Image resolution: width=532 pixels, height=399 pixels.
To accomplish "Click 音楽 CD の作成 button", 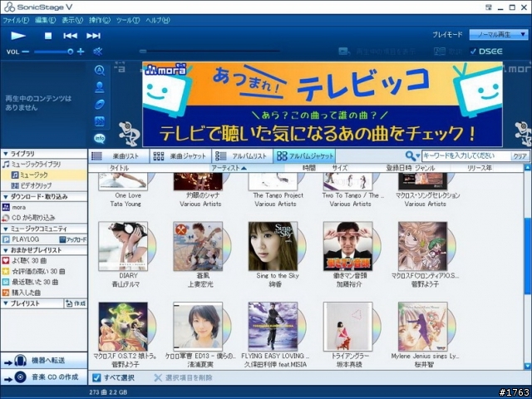I will [44, 377].
